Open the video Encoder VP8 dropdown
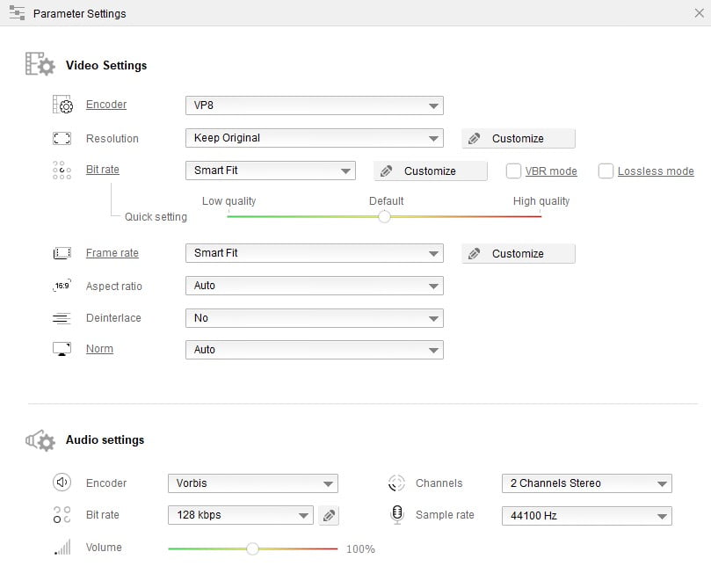Viewport: 711px width, 588px height. (314, 105)
